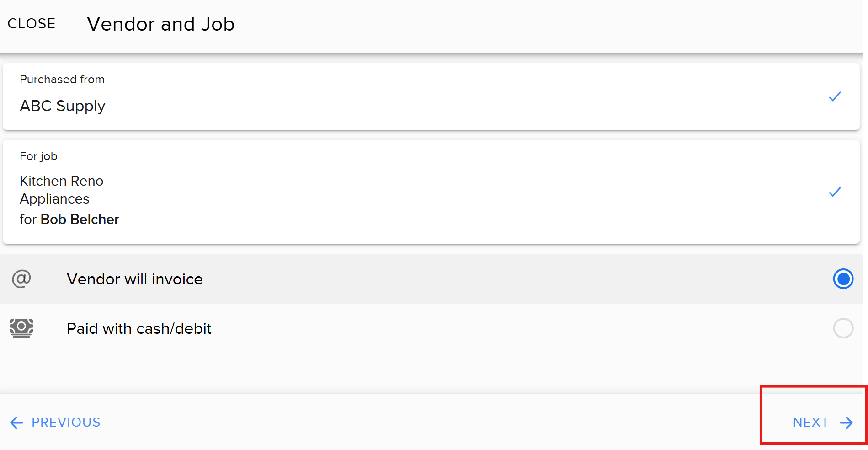
Task: Select the Paid with cash/debit radio button
Action: 843,328
